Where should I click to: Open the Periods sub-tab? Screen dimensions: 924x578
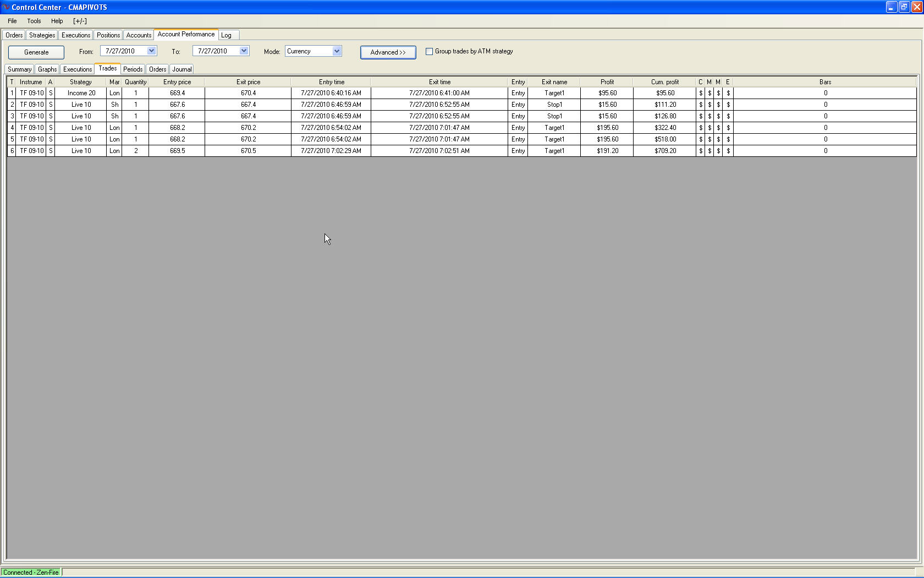click(133, 69)
